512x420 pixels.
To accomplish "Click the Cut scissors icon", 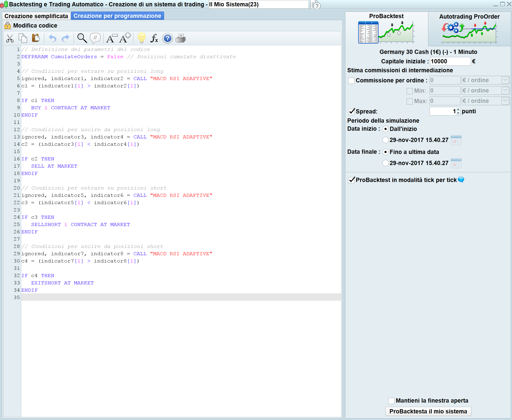I will pyautogui.click(x=10, y=38).
